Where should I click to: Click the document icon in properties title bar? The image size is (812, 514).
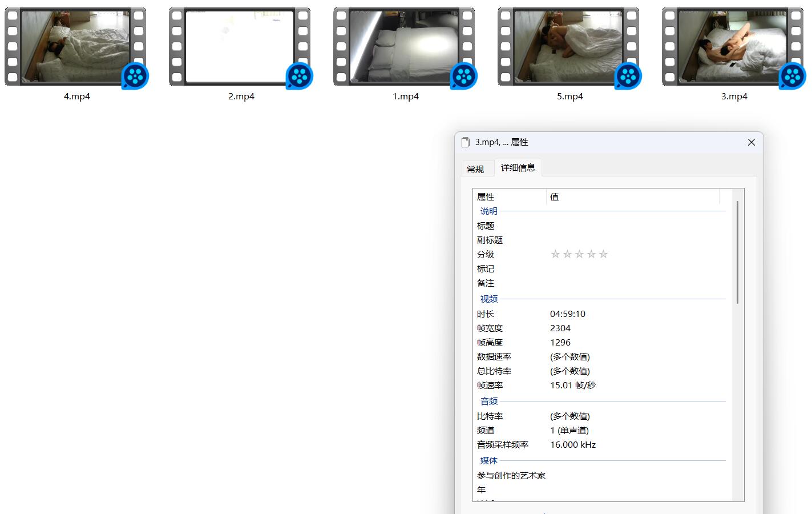[x=466, y=142]
